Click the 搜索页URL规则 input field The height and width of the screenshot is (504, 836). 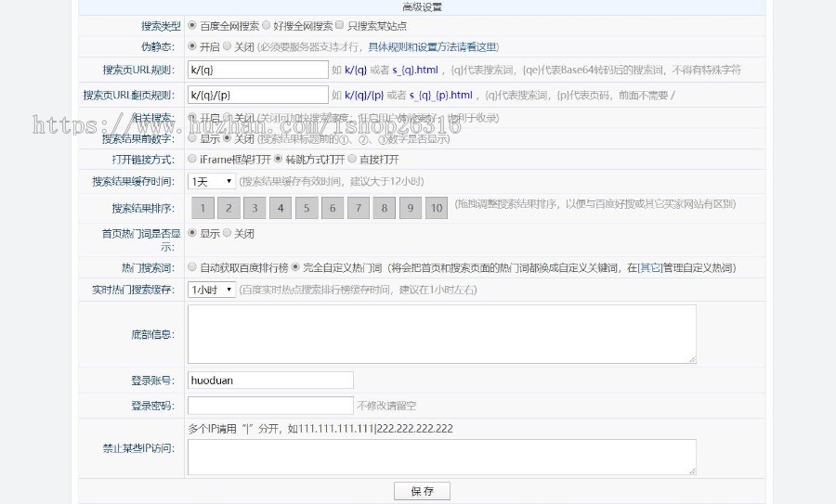258,70
